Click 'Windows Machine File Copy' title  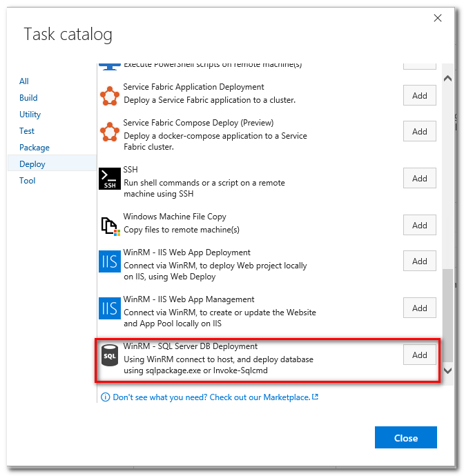pos(175,217)
